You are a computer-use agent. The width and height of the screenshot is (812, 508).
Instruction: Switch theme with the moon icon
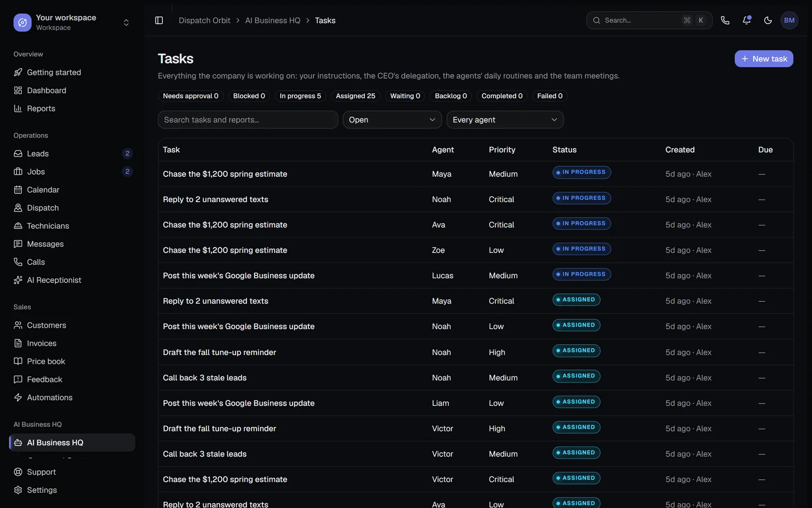coord(768,20)
